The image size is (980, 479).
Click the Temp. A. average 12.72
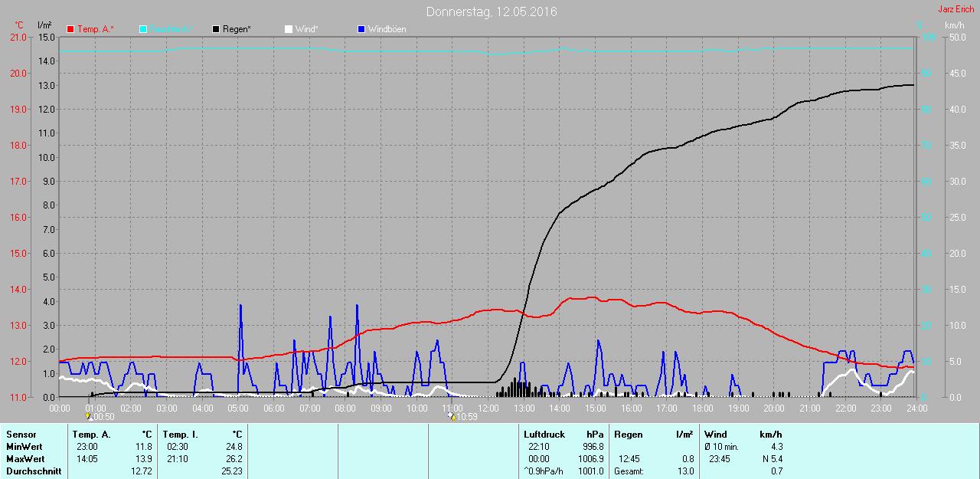tap(142, 471)
